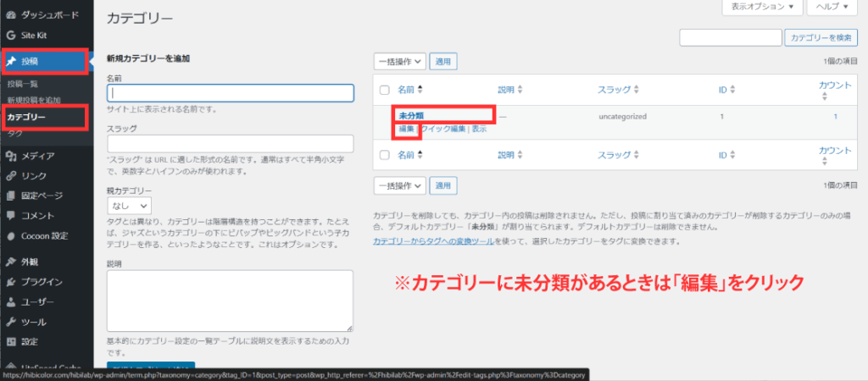Screen dimensions: 868x381
Task: Toggle the select-all checkbox in table footer
Action: click(x=385, y=156)
